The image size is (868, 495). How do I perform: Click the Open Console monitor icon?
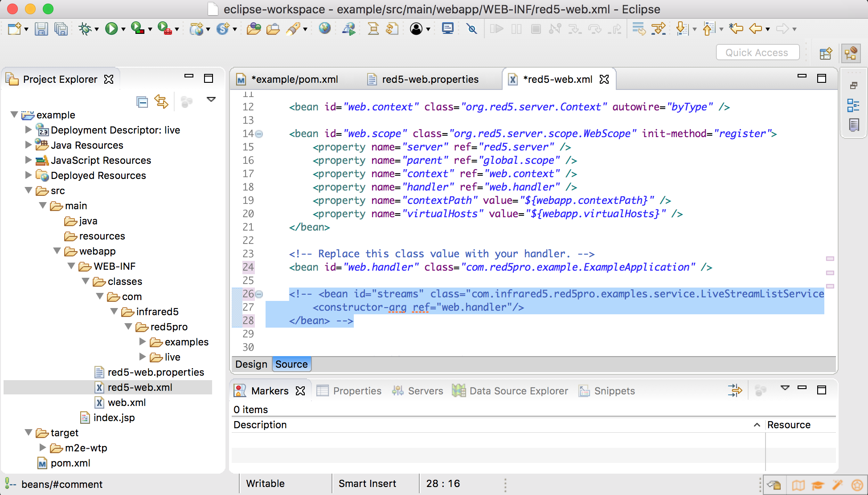448,28
